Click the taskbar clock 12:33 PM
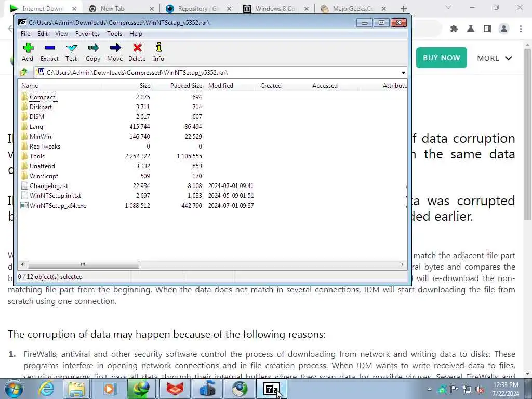The image size is (532, 399). 506,385
